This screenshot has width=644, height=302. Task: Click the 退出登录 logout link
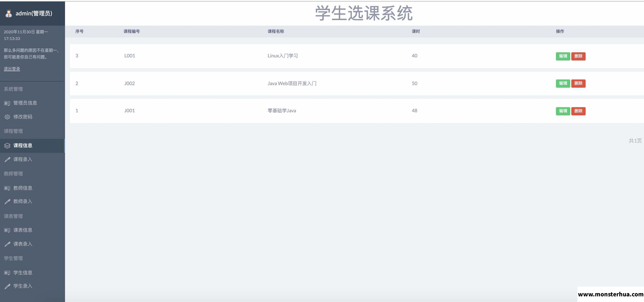pos(12,69)
